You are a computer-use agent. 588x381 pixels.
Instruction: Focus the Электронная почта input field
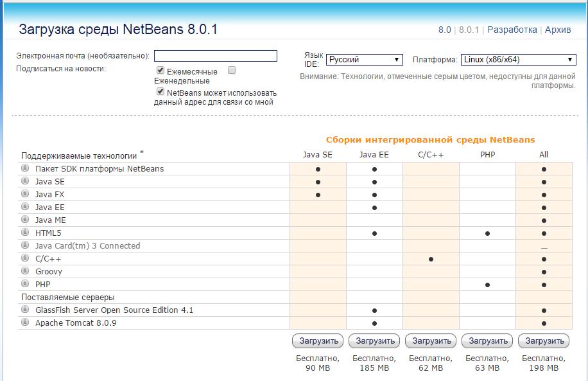(x=216, y=56)
